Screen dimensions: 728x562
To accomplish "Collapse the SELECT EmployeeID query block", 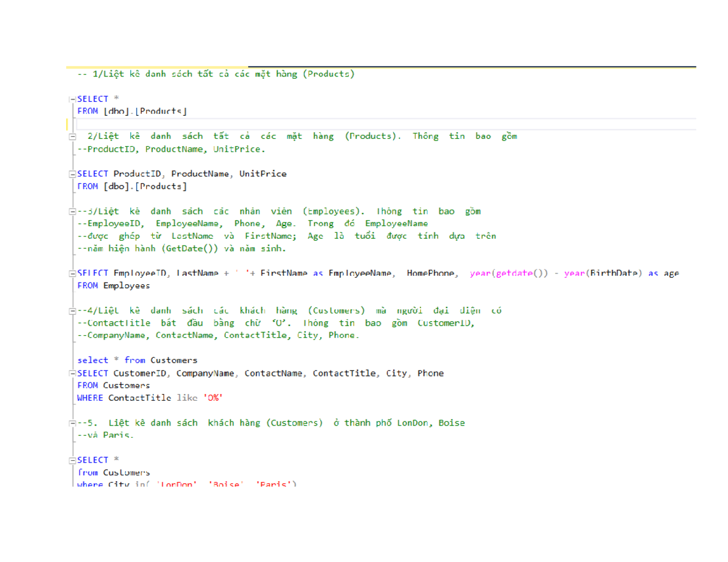I will [x=72, y=273].
